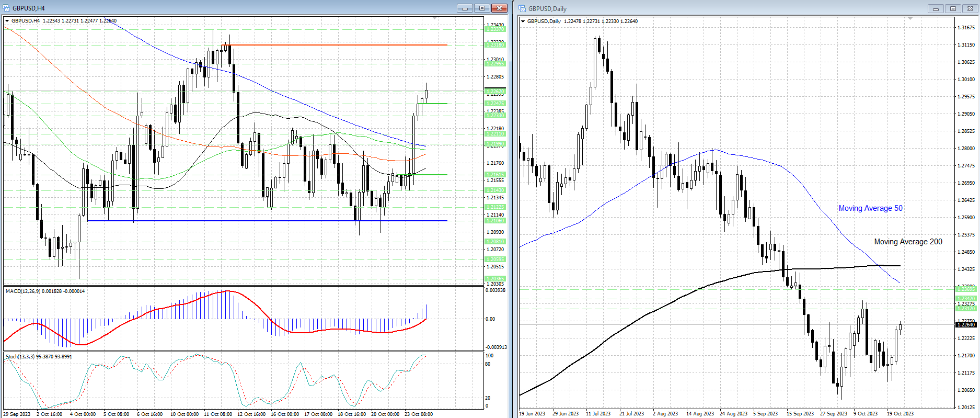Click the GBPUSD,Daily window title icon
Viewport: 980px width, 418px height.
click(x=522, y=8)
